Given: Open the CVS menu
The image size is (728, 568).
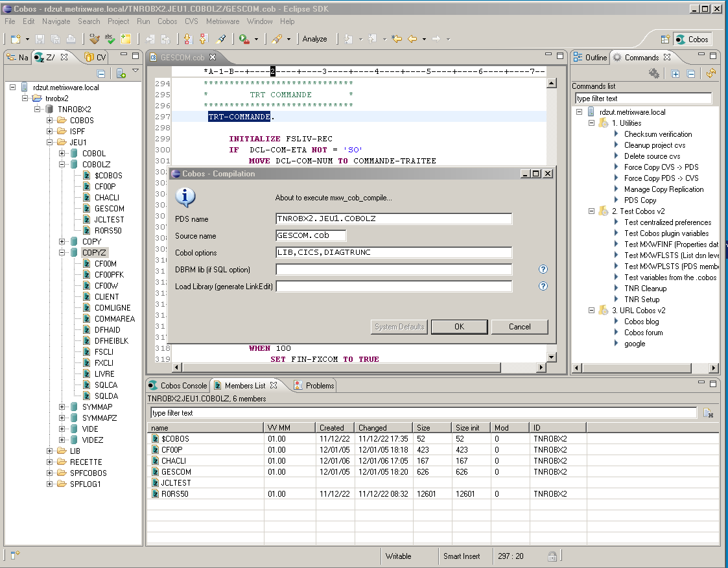Looking at the screenshot, I should 191,21.
